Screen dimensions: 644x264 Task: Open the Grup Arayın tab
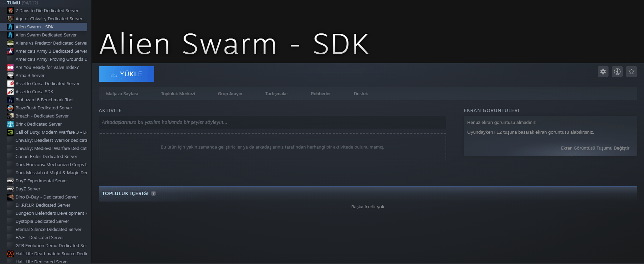[230, 94]
